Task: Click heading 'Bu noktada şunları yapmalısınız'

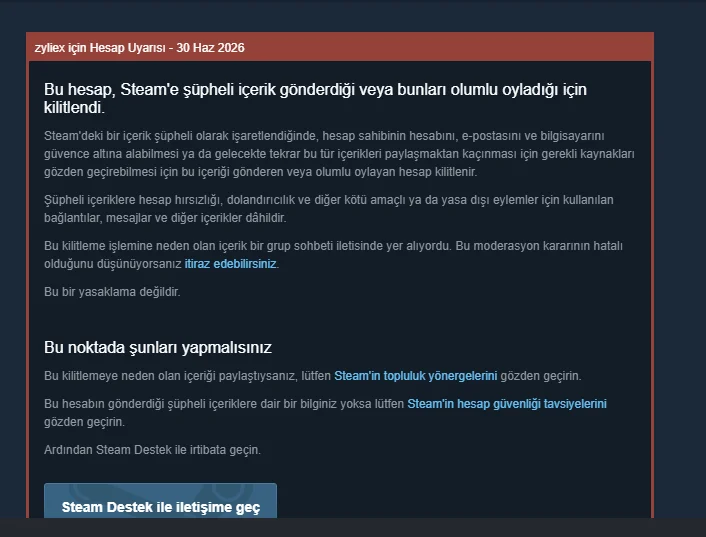Action: click(158, 347)
